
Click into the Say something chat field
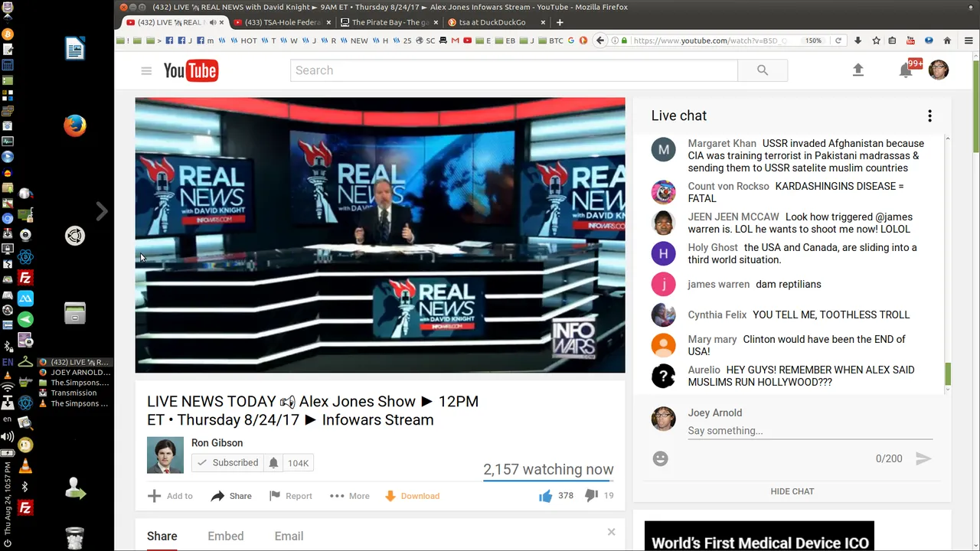point(810,431)
